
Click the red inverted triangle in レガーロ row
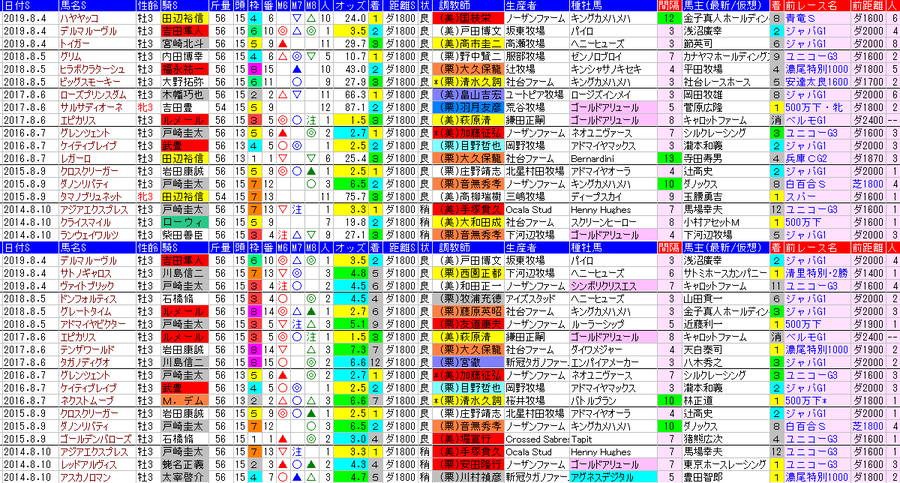coord(282,159)
